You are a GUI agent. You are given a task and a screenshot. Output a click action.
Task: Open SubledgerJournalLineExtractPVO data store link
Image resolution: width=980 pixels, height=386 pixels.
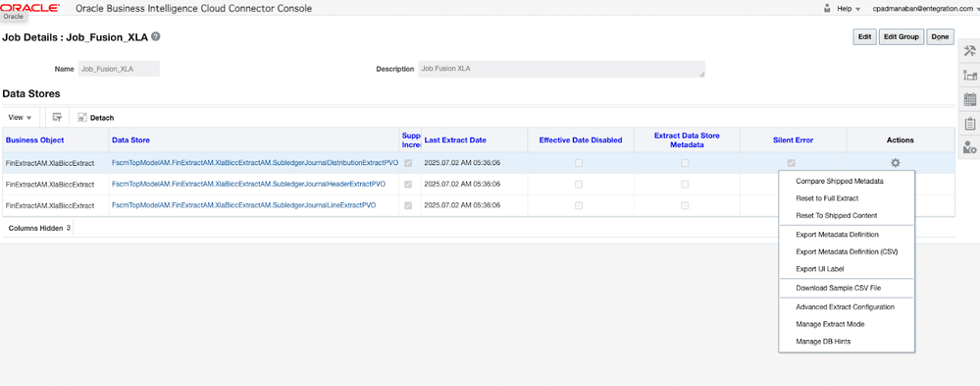point(243,205)
